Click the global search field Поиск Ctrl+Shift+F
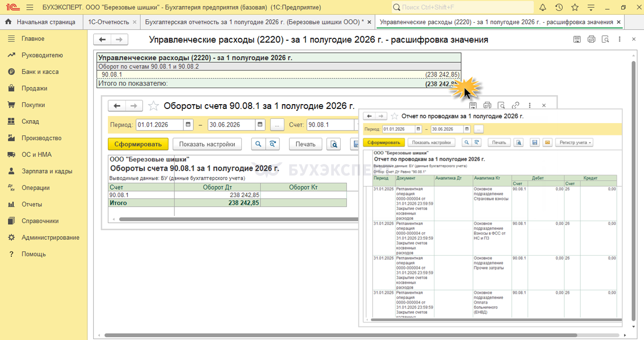644x340 pixels. [x=462, y=7]
